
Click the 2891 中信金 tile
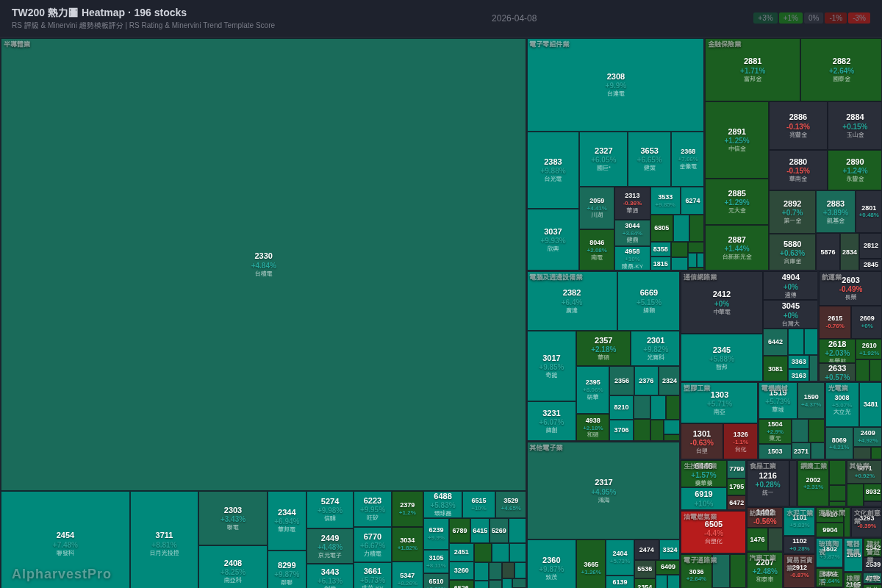(x=736, y=140)
